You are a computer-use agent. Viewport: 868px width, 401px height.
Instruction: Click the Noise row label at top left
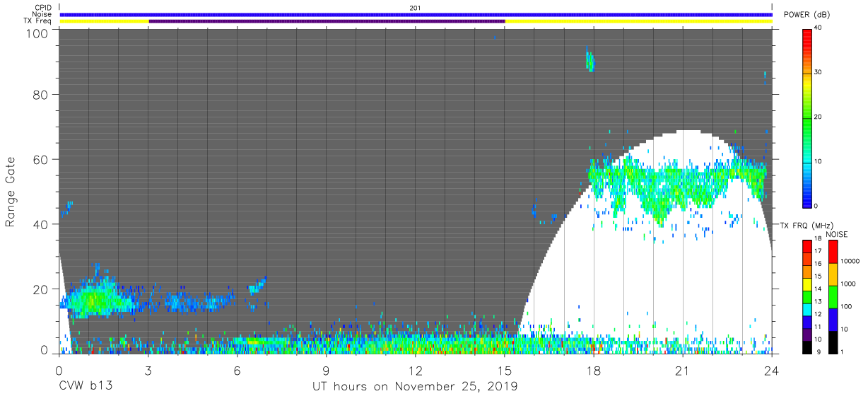[x=42, y=14]
